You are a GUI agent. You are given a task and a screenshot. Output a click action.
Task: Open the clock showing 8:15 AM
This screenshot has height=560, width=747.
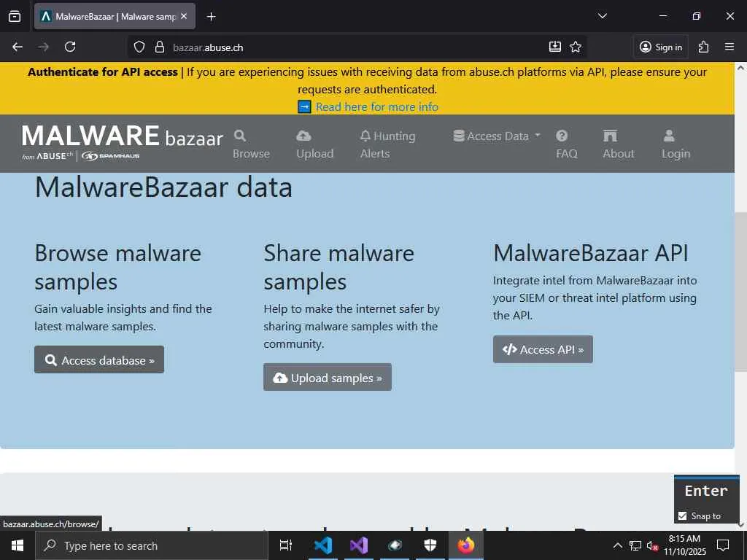point(684,545)
